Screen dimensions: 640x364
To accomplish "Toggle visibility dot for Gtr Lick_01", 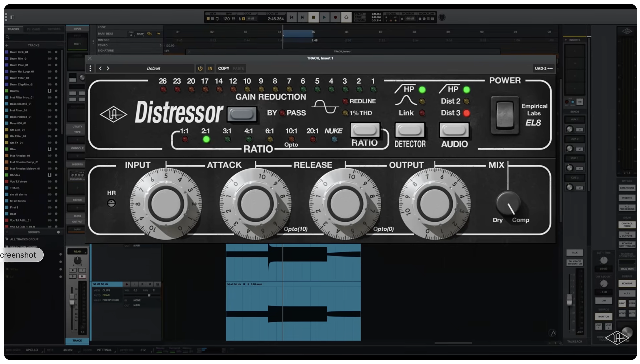I will point(56,130).
